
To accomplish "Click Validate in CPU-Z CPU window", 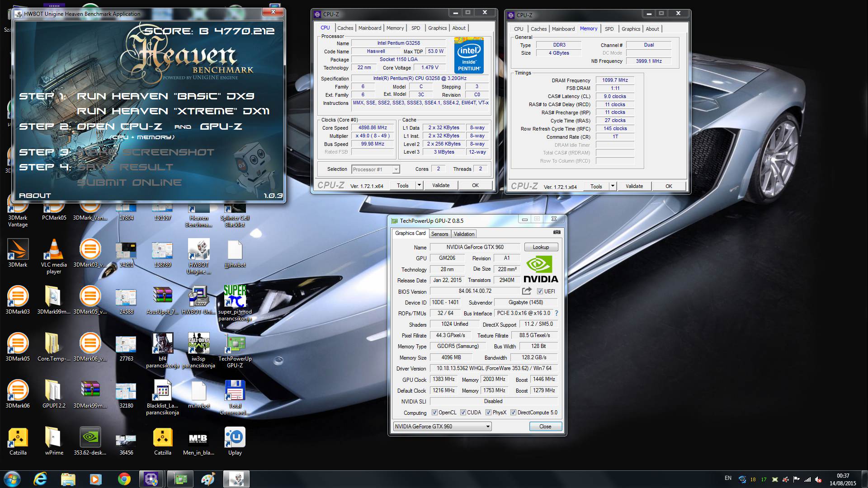I will pos(441,185).
